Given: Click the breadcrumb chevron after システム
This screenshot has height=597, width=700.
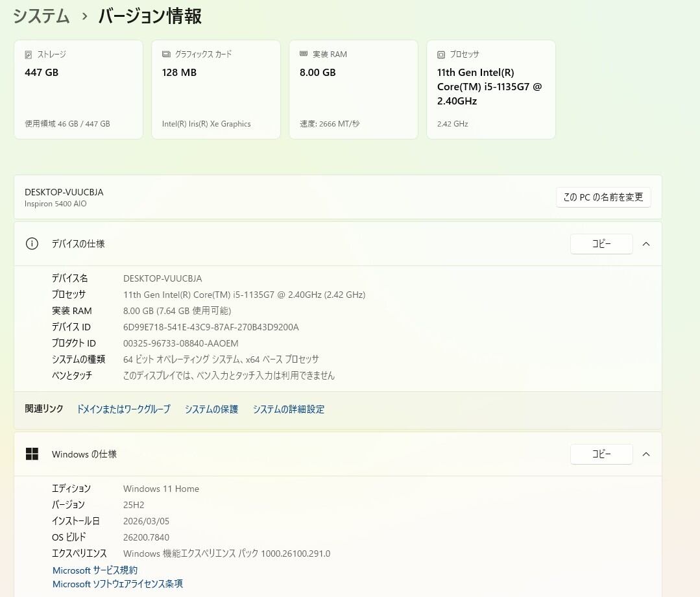Looking at the screenshot, I should pyautogui.click(x=84, y=17).
